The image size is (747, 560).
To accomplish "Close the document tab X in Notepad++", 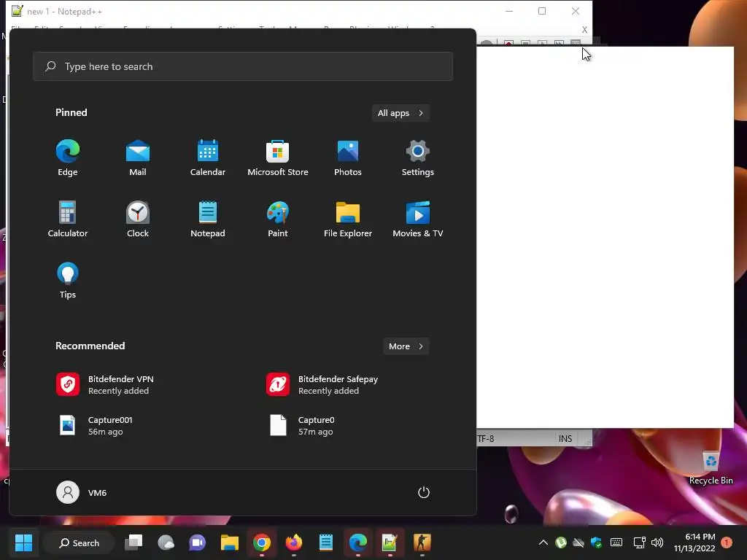I will (584, 29).
